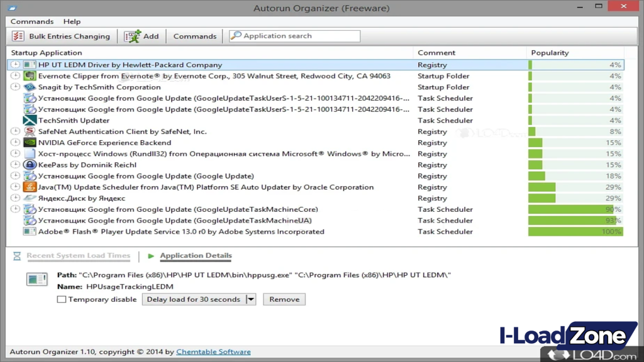Click the 29% popularity bar for Java Update
Viewport: 644px width, 362px height.
[x=575, y=187]
